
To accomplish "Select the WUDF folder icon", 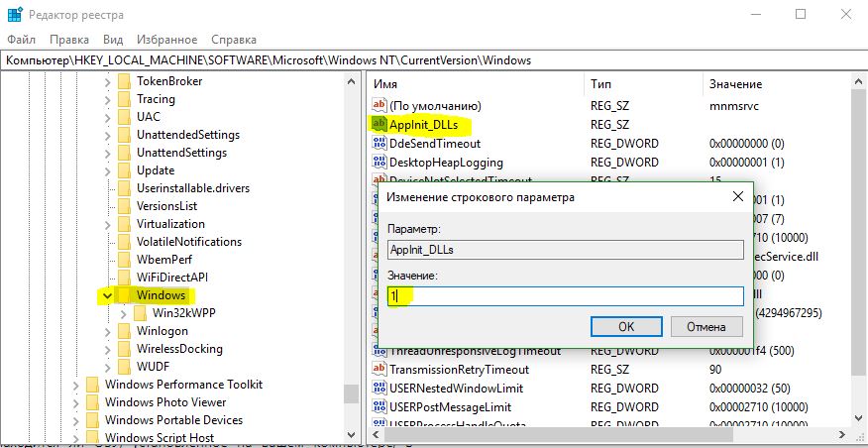I will (x=125, y=367).
